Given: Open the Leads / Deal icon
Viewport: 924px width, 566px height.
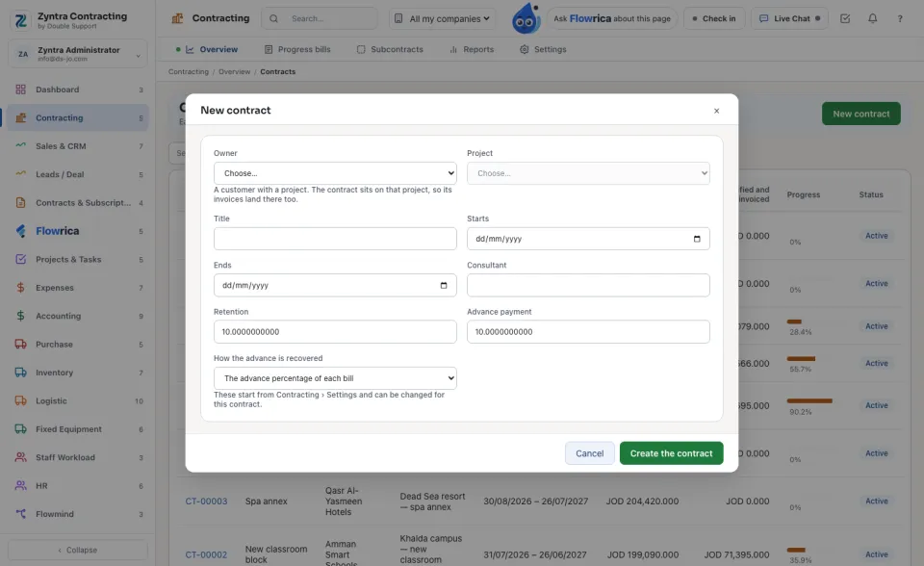Looking at the screenshot, I should (x=20, y=174).
